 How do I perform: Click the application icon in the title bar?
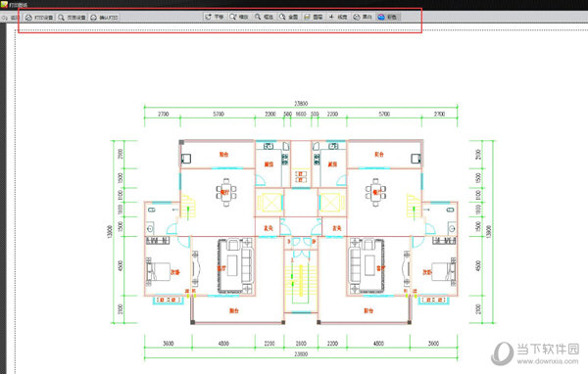[4, 4]
